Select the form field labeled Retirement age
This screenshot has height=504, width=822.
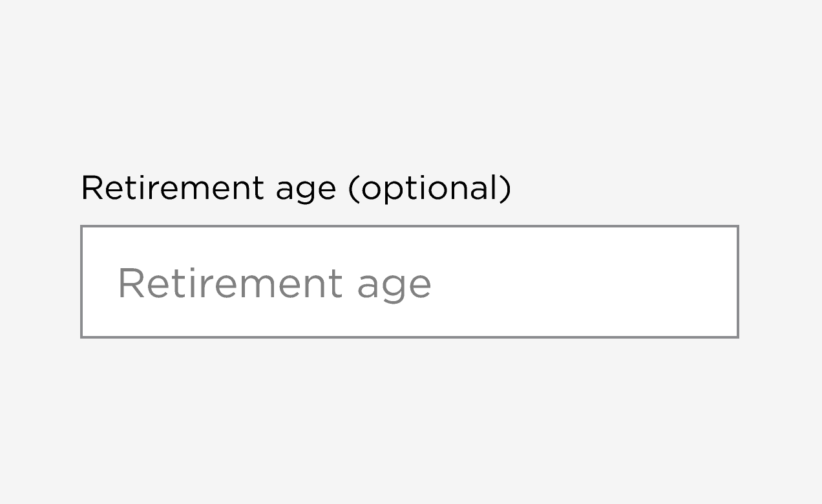pos(409,282)
